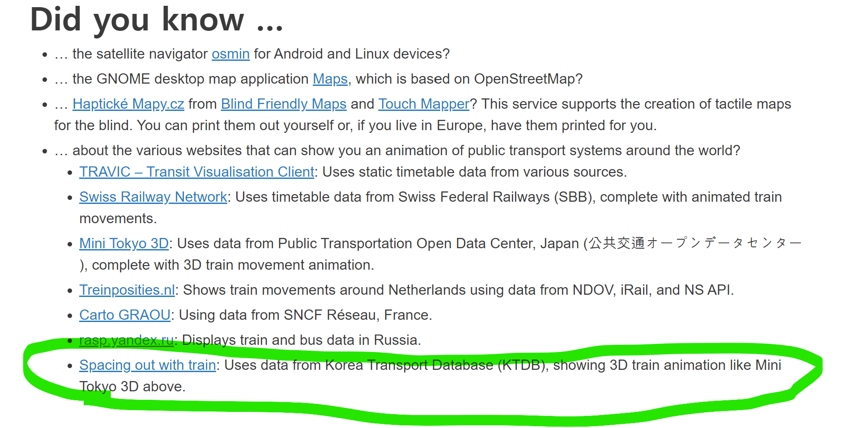The image size is (868, 428).
Task: Click text 'Uses static timetable data from various sources.'
Action: [475, 172]
